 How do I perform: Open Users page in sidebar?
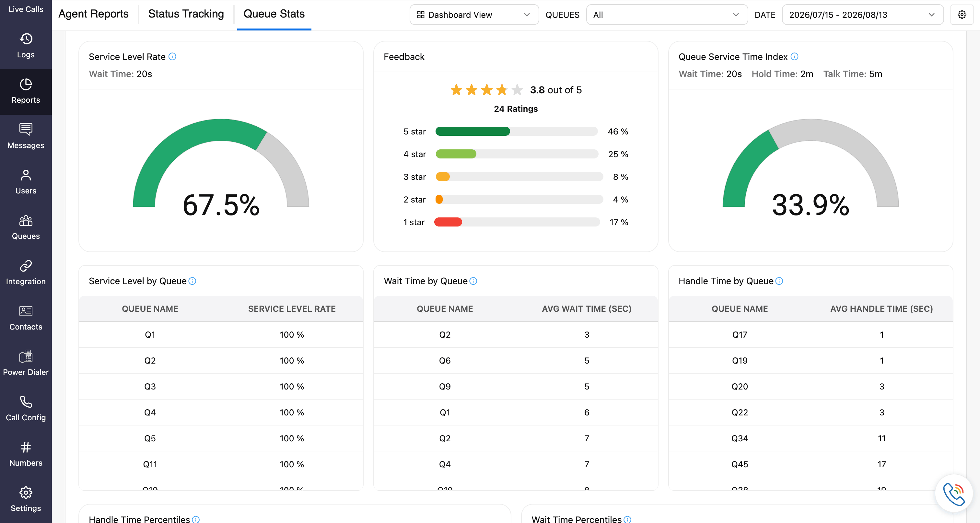[x=26, y=181]
